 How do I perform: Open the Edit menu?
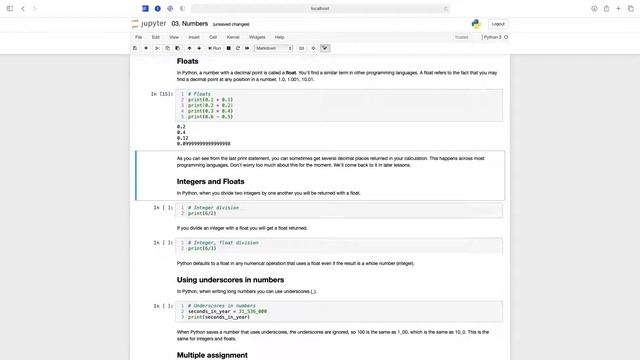[156, 37]
